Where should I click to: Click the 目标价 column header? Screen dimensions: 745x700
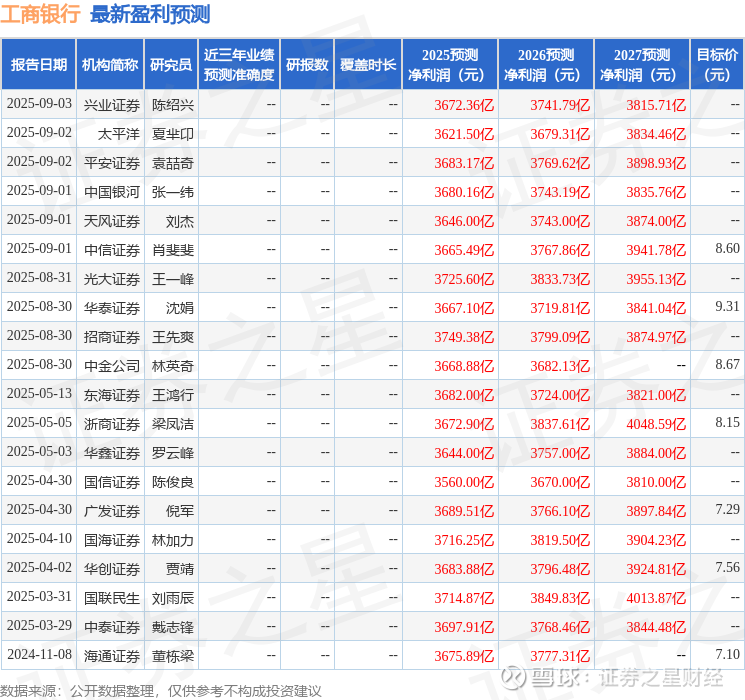click(716, 65)
